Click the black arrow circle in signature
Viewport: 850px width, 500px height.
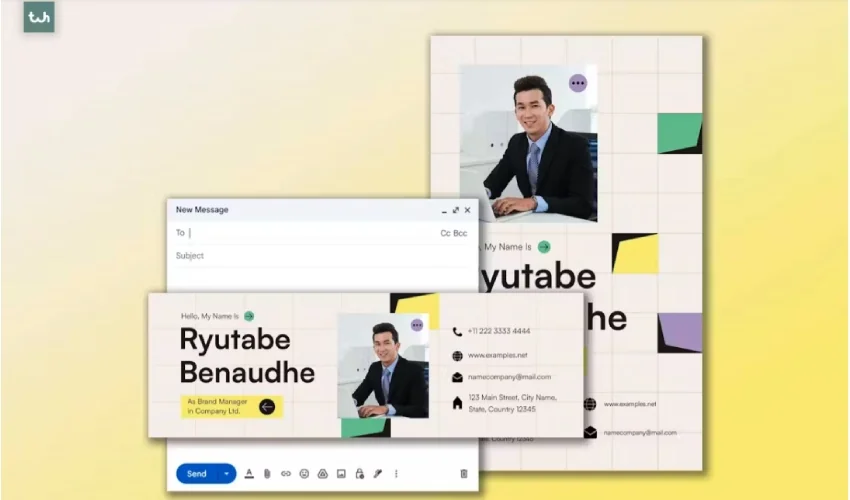(267, 406)
